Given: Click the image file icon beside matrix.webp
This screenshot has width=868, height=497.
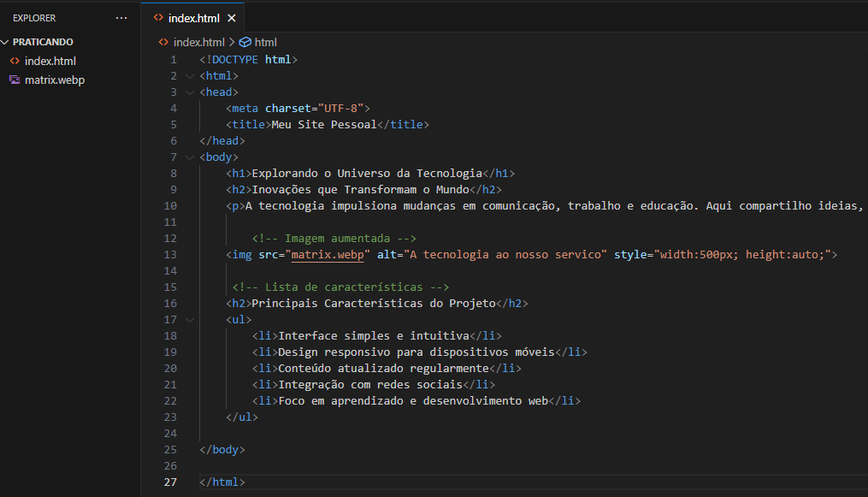Looking at the screenshot, I should [15, 80].
